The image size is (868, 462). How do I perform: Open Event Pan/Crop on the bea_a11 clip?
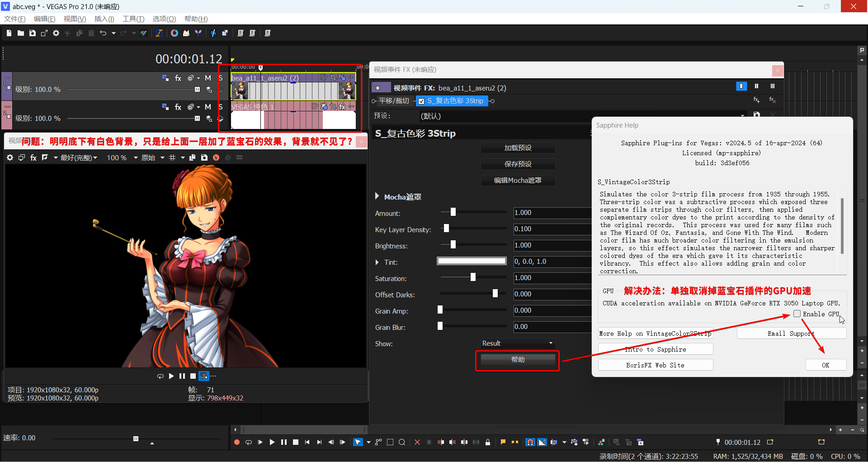pos(333,77)
